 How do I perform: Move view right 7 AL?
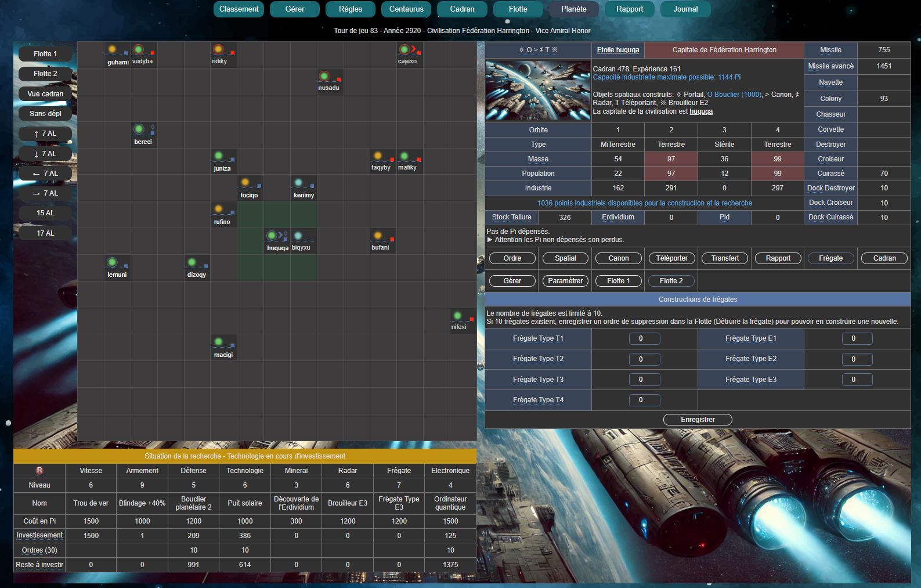(x=45, y=193)
